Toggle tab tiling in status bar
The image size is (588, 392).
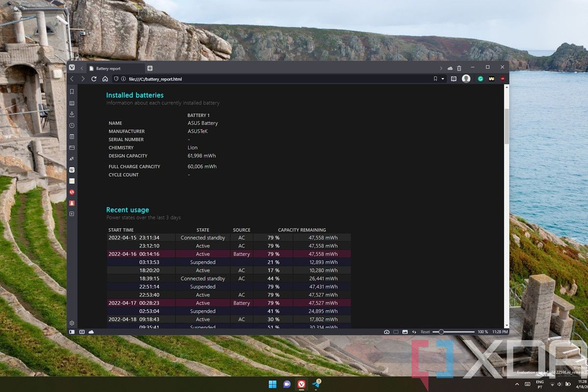coord(396,332)
